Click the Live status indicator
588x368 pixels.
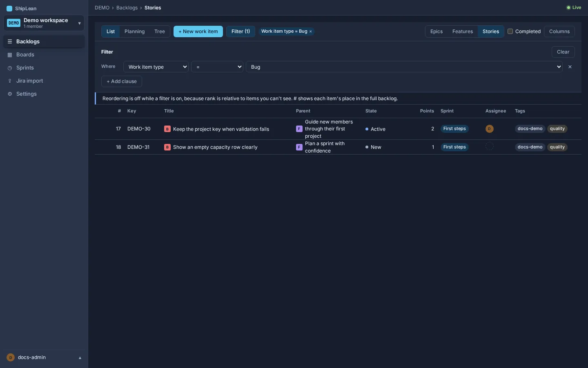coord(574,7)
